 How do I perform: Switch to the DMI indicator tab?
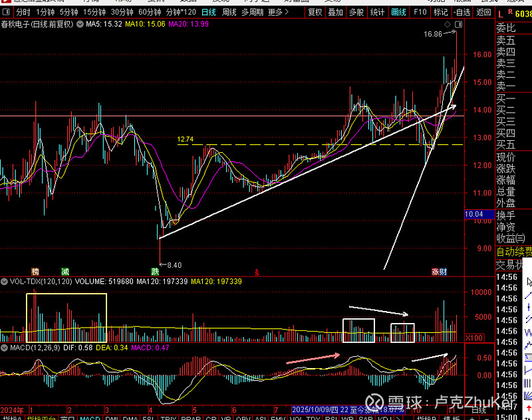[x=112, y=417]
